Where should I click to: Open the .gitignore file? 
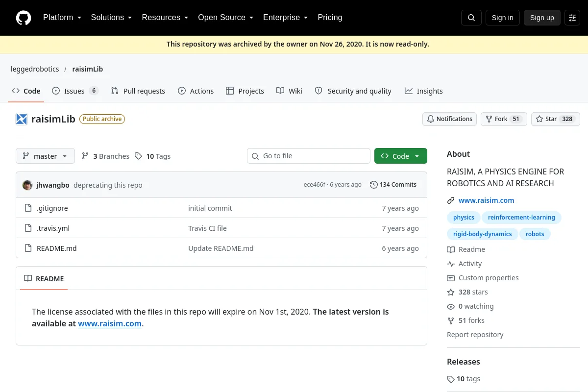click(52, 208)
